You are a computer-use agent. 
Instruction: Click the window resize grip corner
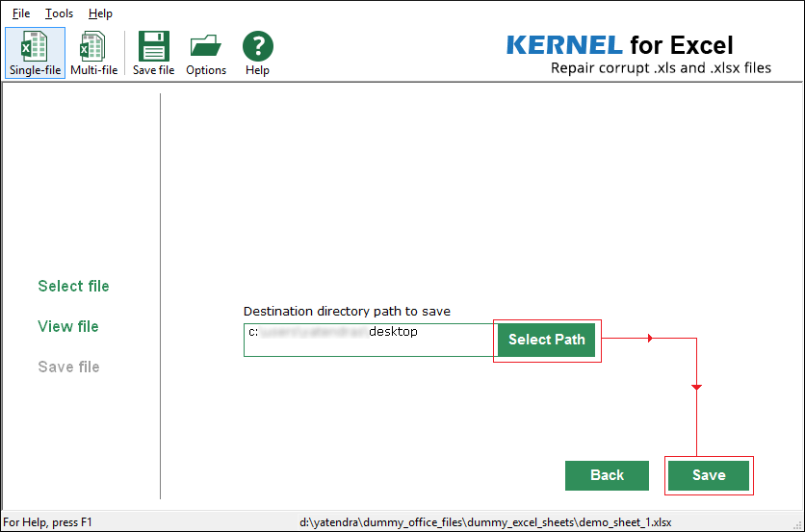798,525
